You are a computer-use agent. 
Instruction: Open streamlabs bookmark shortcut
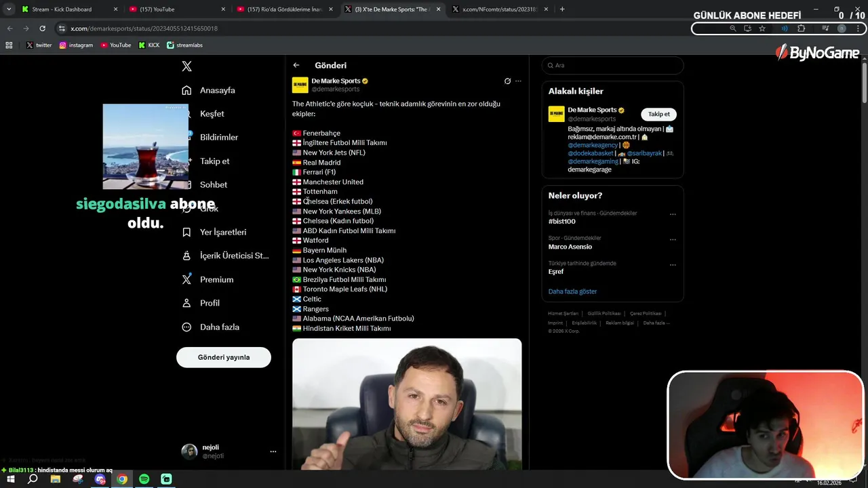coord(184,45)
